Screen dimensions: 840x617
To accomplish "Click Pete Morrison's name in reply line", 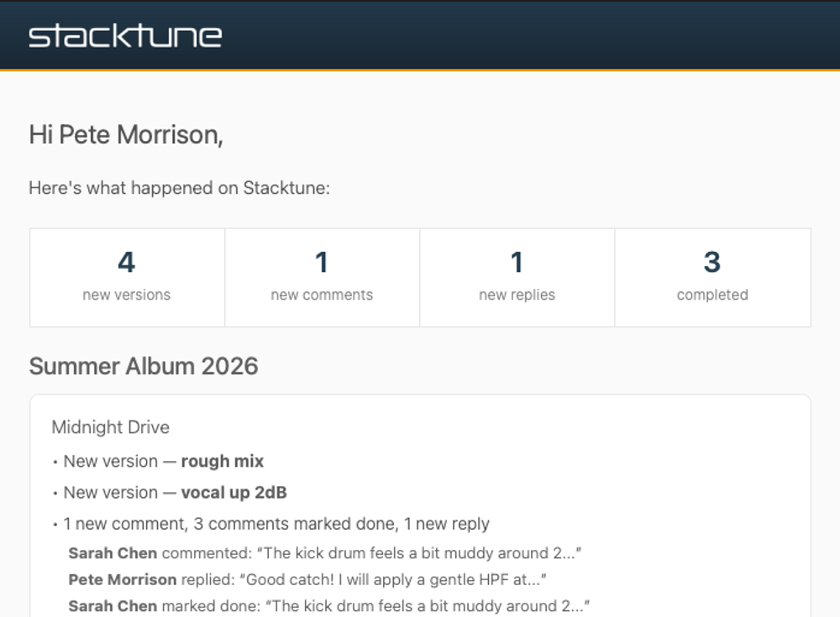I will (122, 579).
